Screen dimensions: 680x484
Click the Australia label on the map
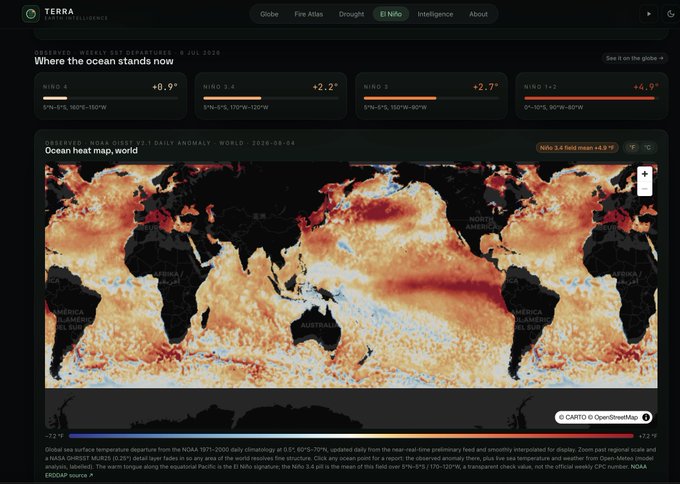coord(319,325)
